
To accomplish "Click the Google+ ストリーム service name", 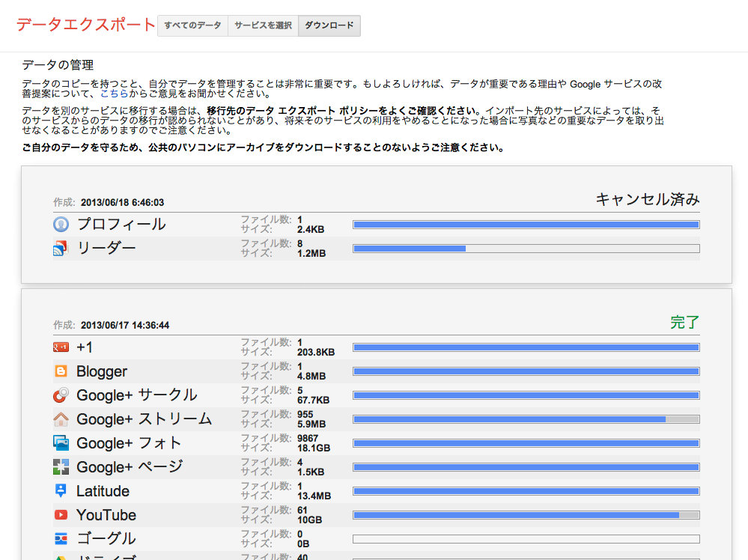I will coord(144,419).
